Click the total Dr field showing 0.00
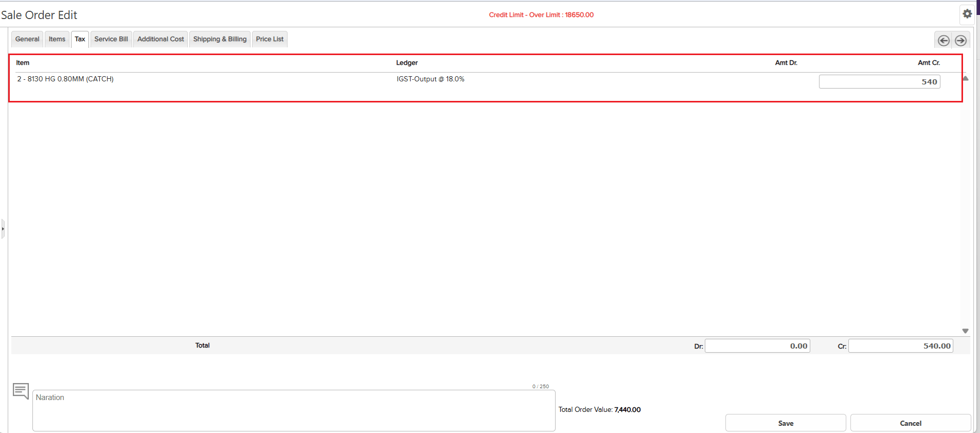The width and height of the screenshot is (980, 433). click(x=757, y=346)
